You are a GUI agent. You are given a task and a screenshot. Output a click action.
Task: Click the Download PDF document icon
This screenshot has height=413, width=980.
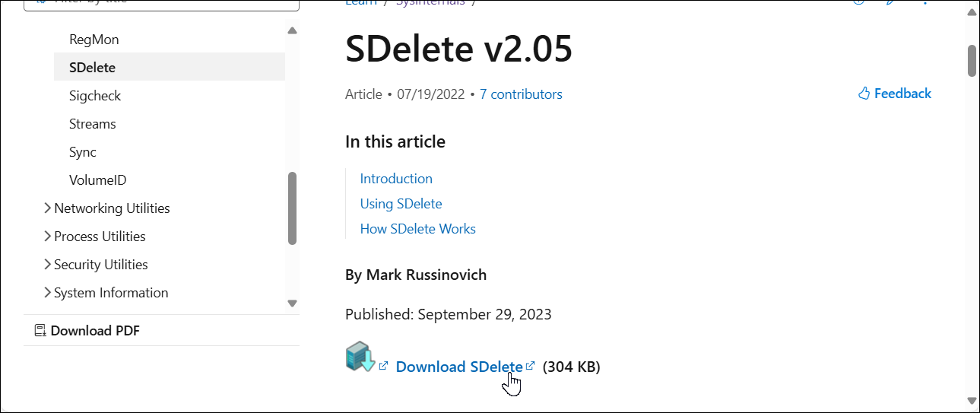tap(40, 330)
